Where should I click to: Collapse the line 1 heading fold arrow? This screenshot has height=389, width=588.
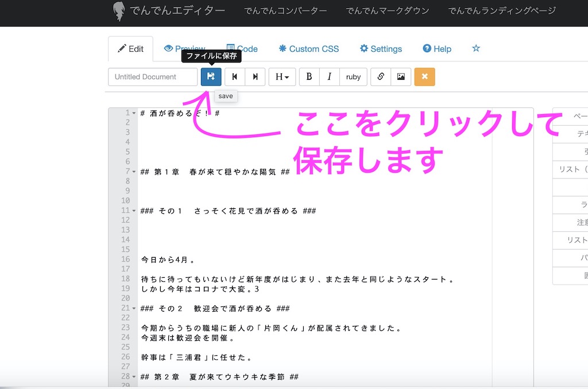pyautogui.click(x=134, y=113)
